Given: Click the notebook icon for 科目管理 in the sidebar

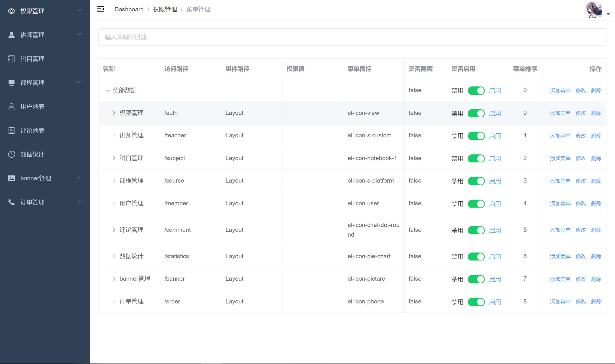Looking at the screenshot, I should pyautogui.click(x=11, y=59).
